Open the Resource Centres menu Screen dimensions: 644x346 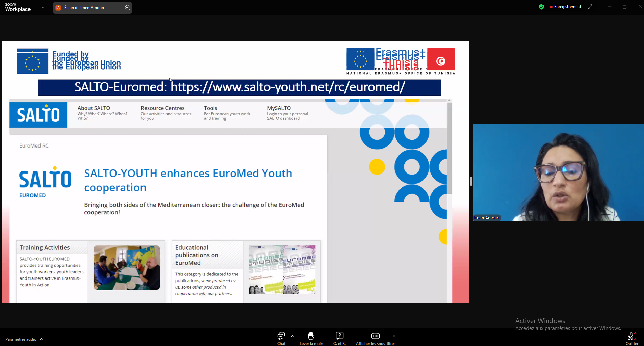(x=162, y=108)
